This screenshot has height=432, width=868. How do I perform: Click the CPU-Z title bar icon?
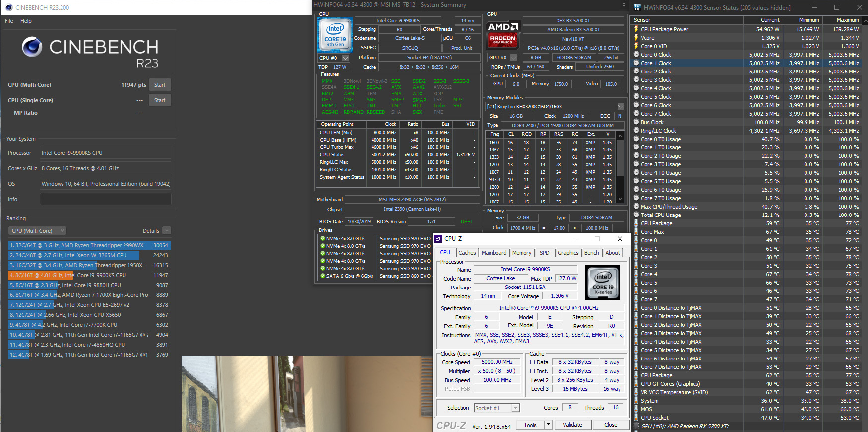click(x=438, y=239)
